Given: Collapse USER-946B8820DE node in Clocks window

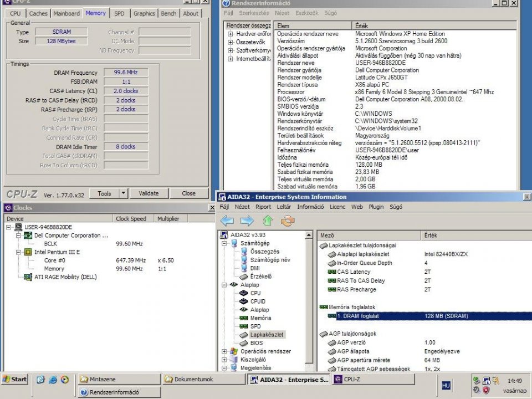Looking at the screenshot, I should click(8, 227).
